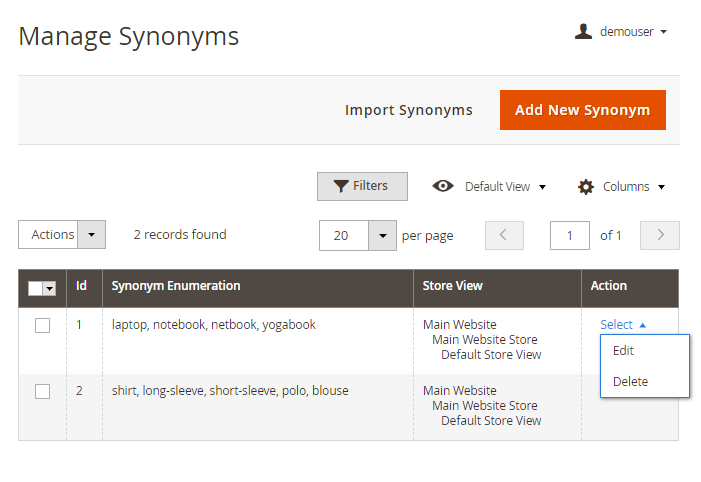Screen dimensions: 701x482
Task: Open the per page size dropdown arrow
Action: pos(383,236)
